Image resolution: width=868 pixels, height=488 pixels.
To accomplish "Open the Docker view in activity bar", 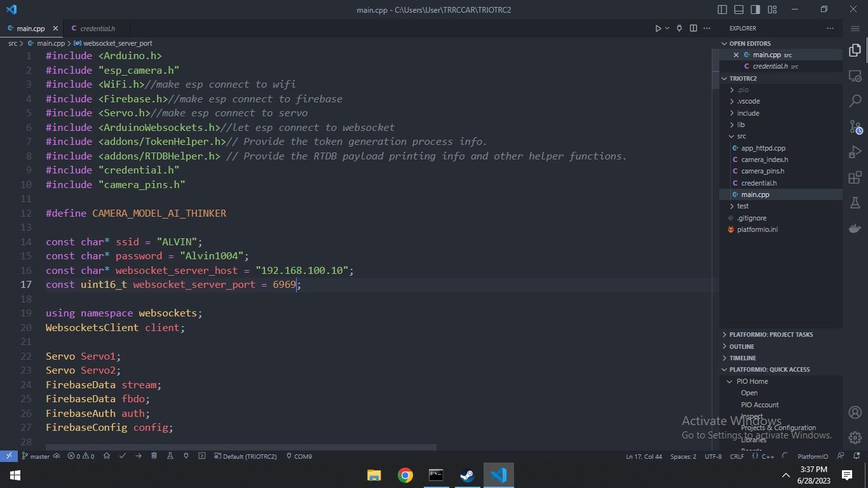I will coord(855,228).
